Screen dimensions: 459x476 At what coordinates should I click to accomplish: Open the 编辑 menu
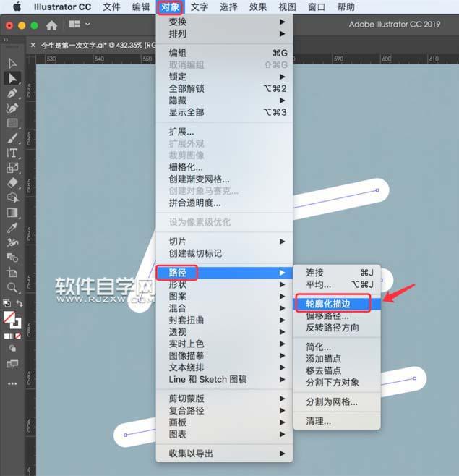(x=141, y=7)
